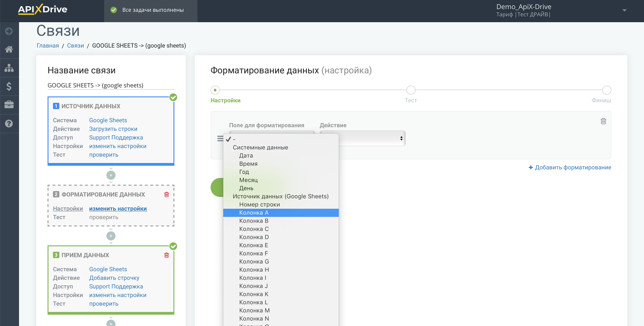Go to Связи breadcrumb link
Screen dimensions: 644x326
tap(75, 46)
